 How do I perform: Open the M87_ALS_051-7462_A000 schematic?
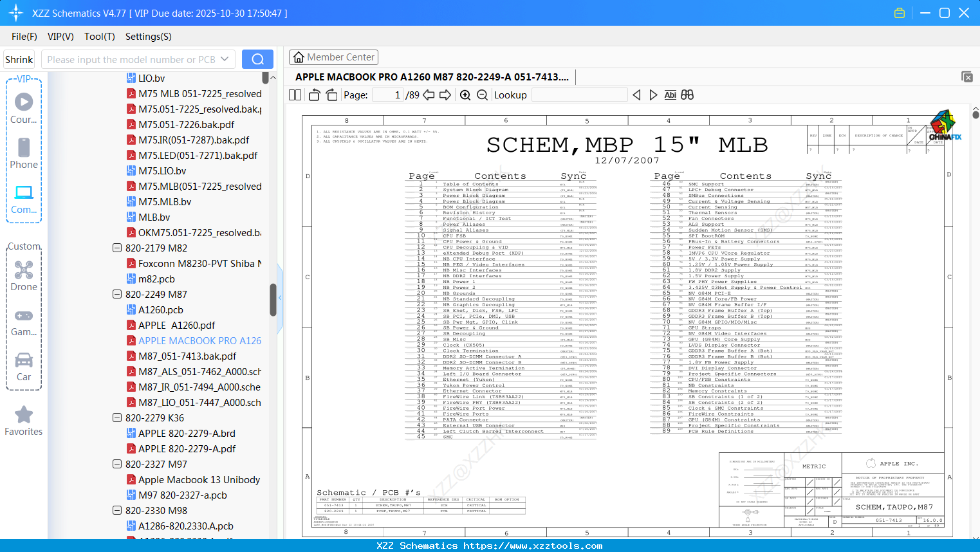[194, 371]
